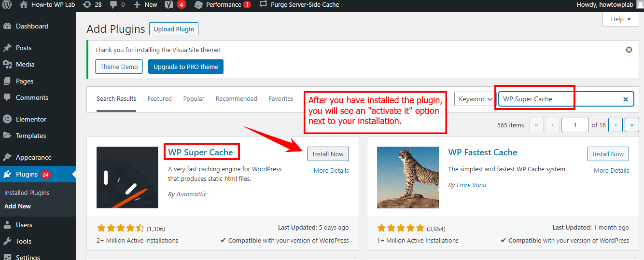Open WP Fastest Cache plugin title

(x=483, y=152)
